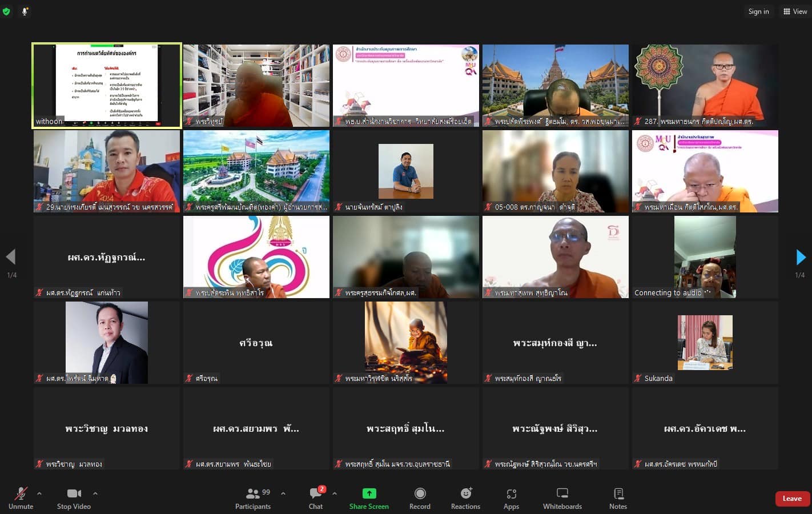Viewport: 812px width, 514px height.
Task: Open the Apps panel
Action: tap(511, 498)
